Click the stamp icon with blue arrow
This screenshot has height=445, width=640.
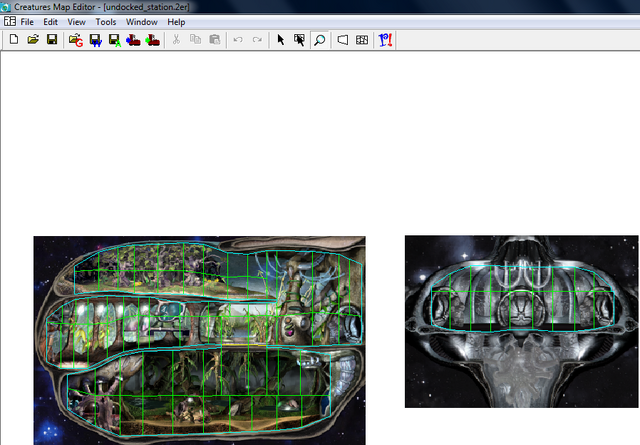[x=133, y=40]
